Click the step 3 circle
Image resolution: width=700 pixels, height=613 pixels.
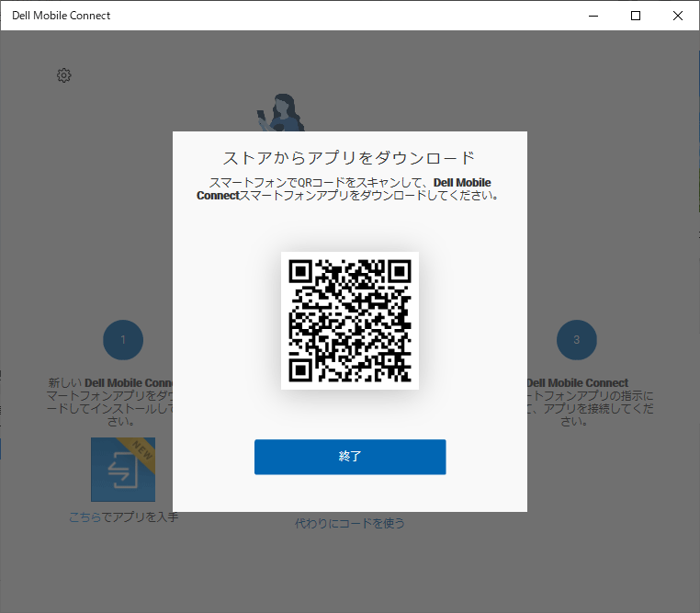(577, 340)
